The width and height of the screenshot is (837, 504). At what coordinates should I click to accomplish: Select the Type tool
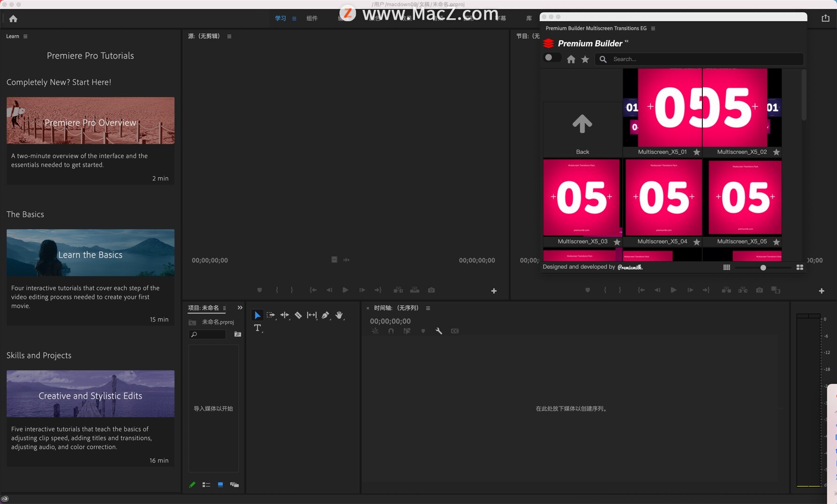(257, 328)
